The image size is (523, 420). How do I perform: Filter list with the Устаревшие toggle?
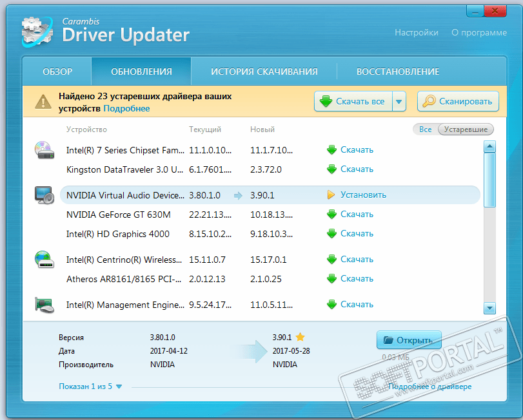coord(466,129)
